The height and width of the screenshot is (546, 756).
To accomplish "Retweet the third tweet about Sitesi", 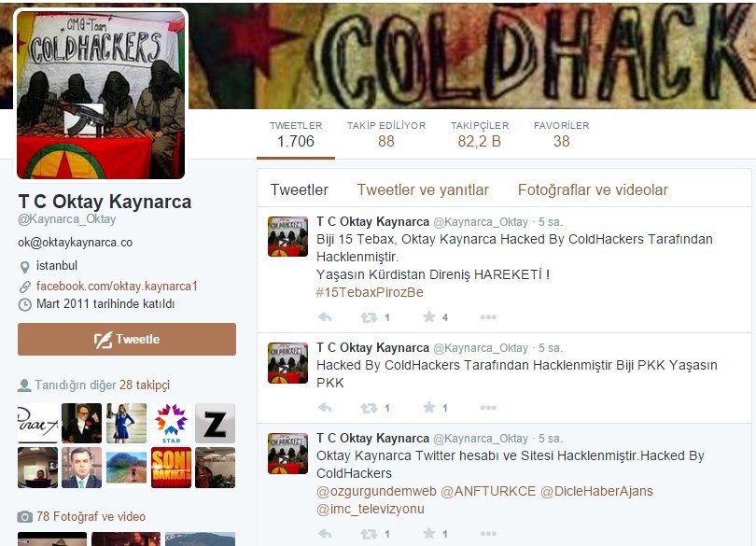I will coord(369,534).
